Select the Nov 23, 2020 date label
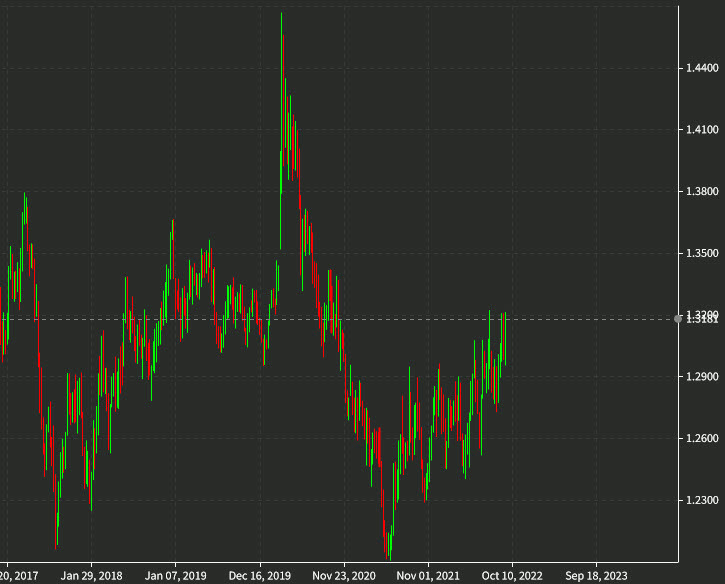The height and width of the screenshot is (584, 725). point(344,576)
